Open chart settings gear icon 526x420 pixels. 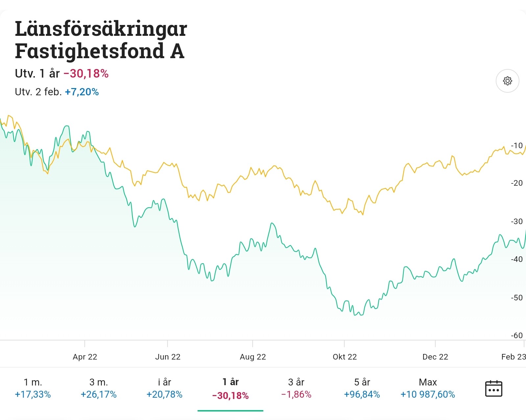pyautogui.click(x=507, y=81)
